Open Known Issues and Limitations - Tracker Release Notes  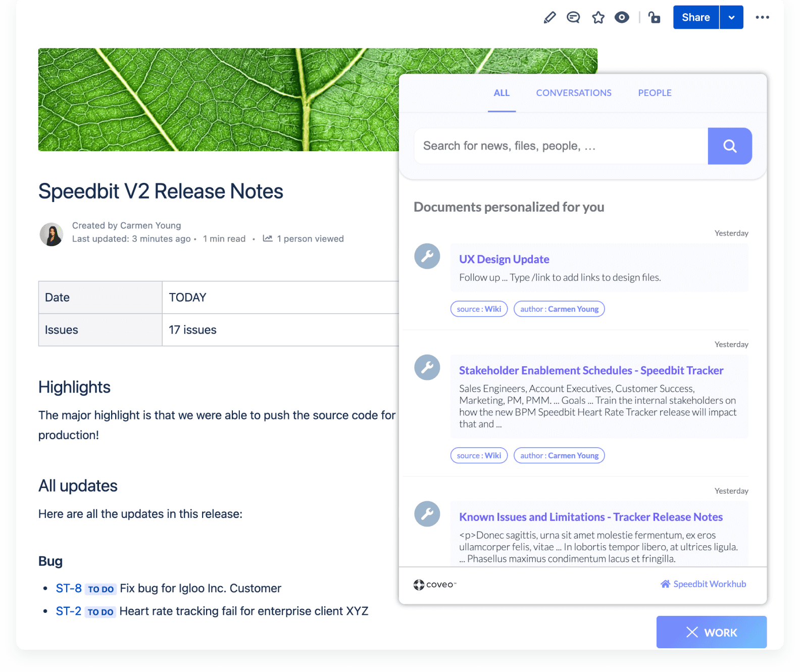(x=591, y=517)
